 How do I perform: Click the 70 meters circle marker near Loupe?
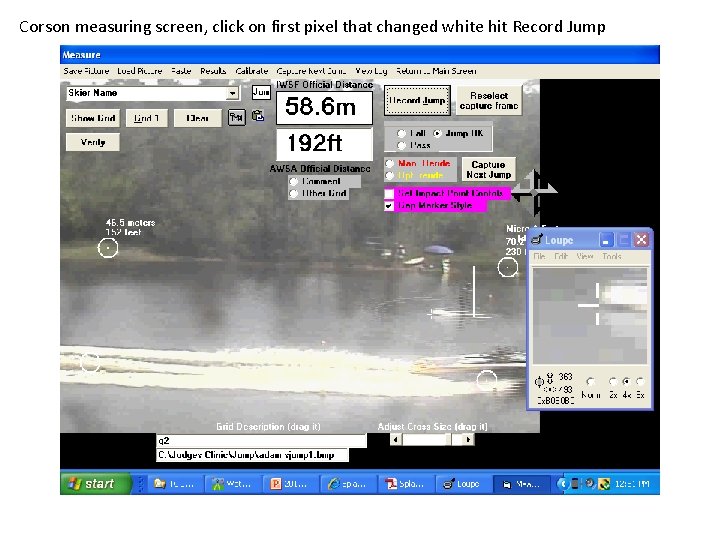pyautogui.click(x=508, y=267)
